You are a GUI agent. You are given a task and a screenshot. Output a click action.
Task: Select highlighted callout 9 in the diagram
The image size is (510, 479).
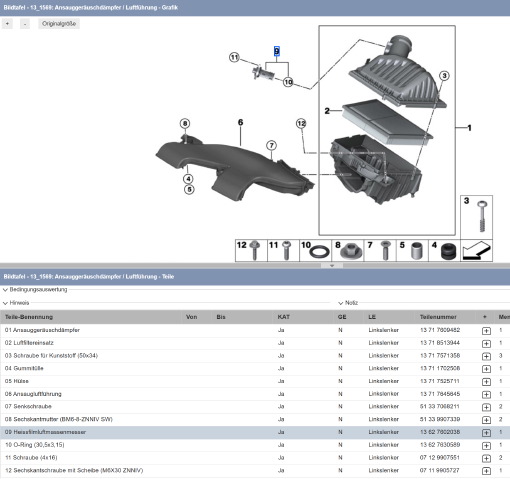277,51
